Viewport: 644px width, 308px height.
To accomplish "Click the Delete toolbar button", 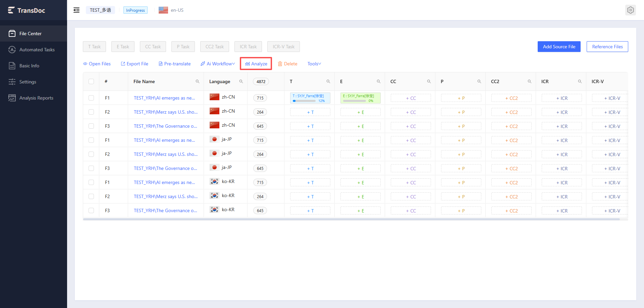I will pyautogui.click(x=287, y=64).
